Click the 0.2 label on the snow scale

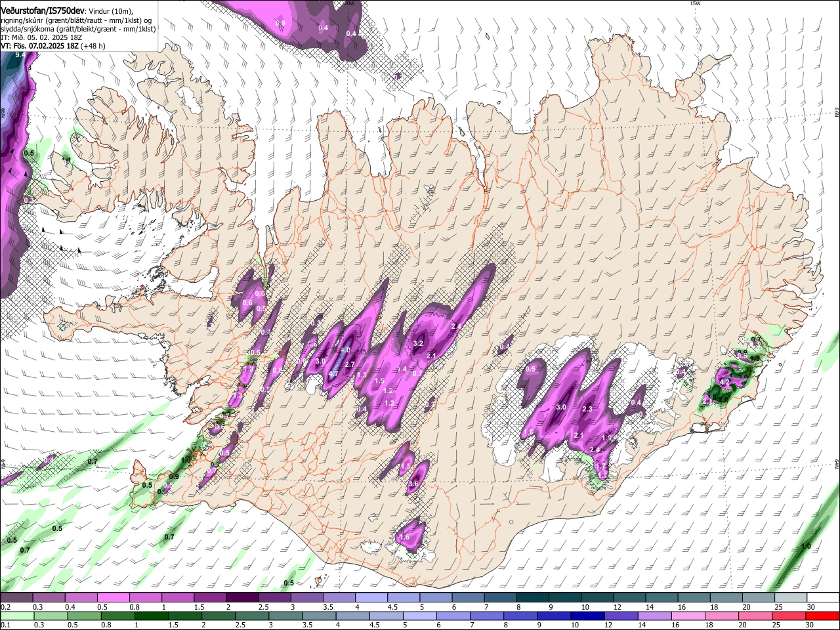tap(5, 608)
